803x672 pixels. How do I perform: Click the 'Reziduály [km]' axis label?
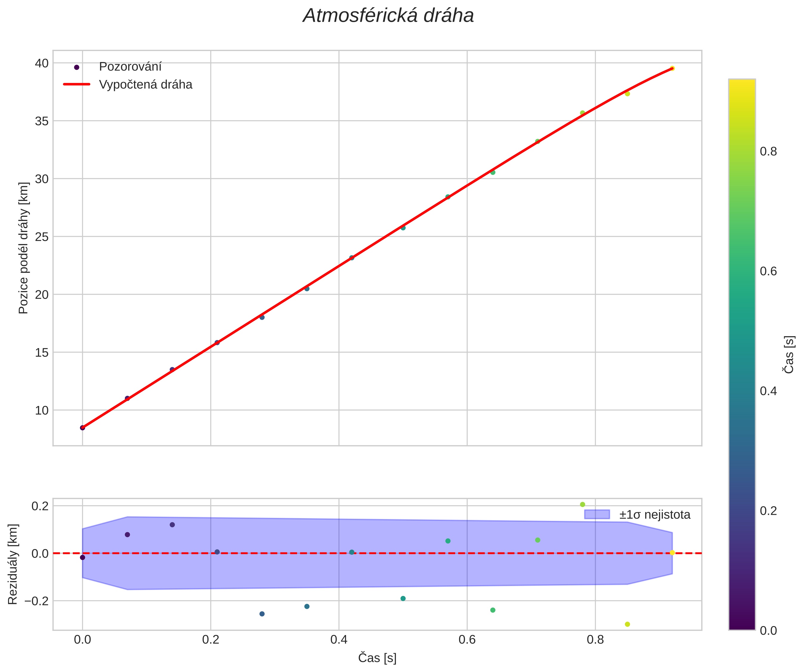tap(13, 564)
